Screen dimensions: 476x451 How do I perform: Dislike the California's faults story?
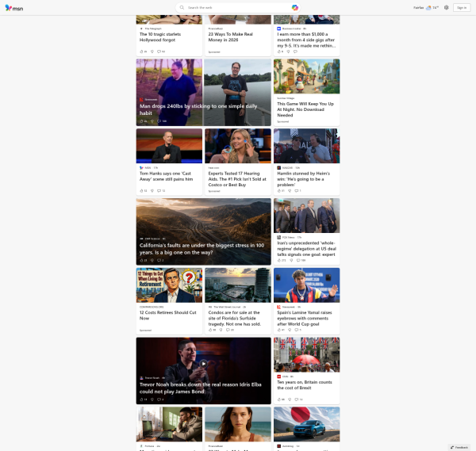152,260
